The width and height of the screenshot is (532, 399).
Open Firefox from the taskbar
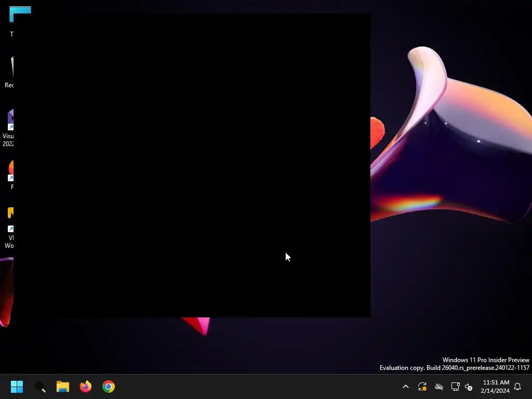(86, 387)
